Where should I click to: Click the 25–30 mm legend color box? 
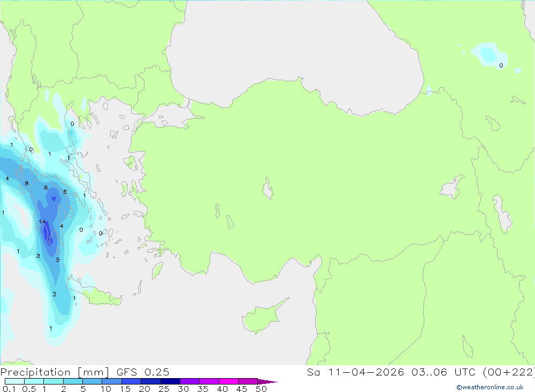[170, 381]
